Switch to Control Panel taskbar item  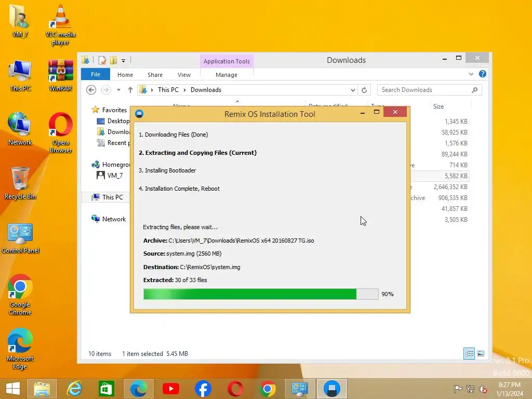pos(300,389)
